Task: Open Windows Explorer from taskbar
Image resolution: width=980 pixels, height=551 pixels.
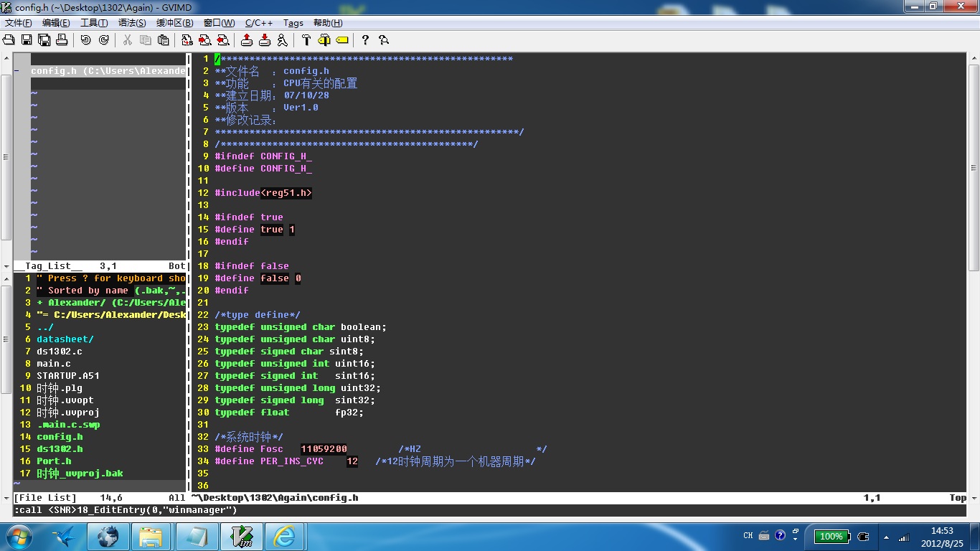Action: (151, 536)
